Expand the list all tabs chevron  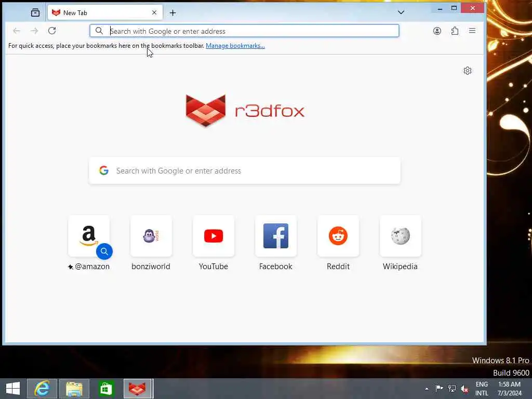pos(401,12)
